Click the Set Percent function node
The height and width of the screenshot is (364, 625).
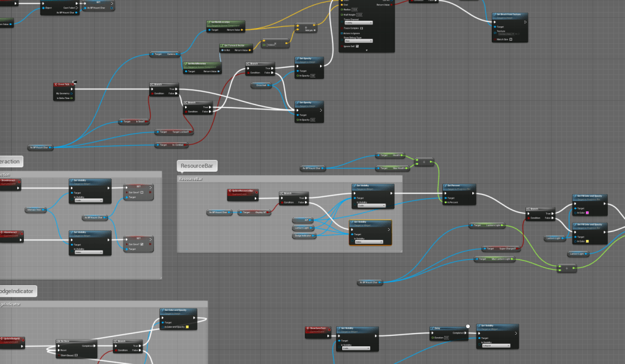(458, 186)
